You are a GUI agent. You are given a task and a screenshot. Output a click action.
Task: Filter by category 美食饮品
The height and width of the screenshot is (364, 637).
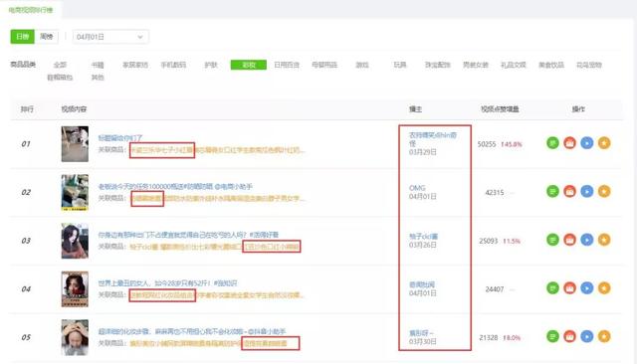[550, 65]
